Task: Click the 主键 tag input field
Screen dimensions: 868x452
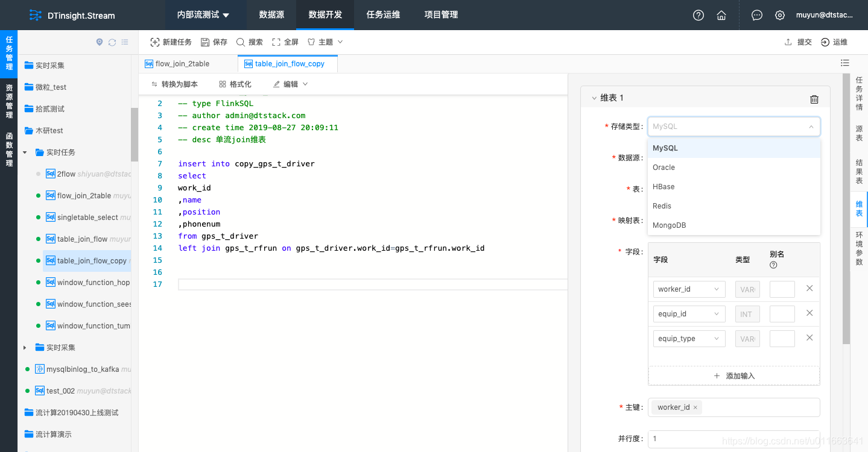Action: point(734,407)
